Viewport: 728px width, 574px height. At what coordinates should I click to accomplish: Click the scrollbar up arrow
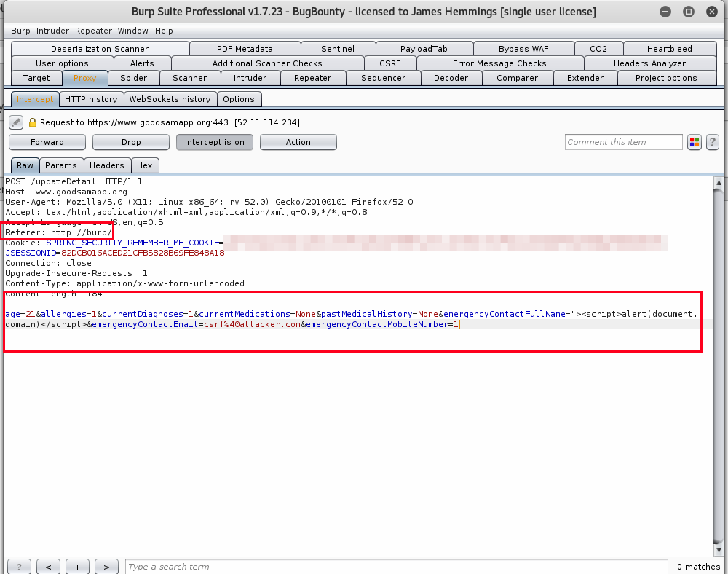click(719, 183)
